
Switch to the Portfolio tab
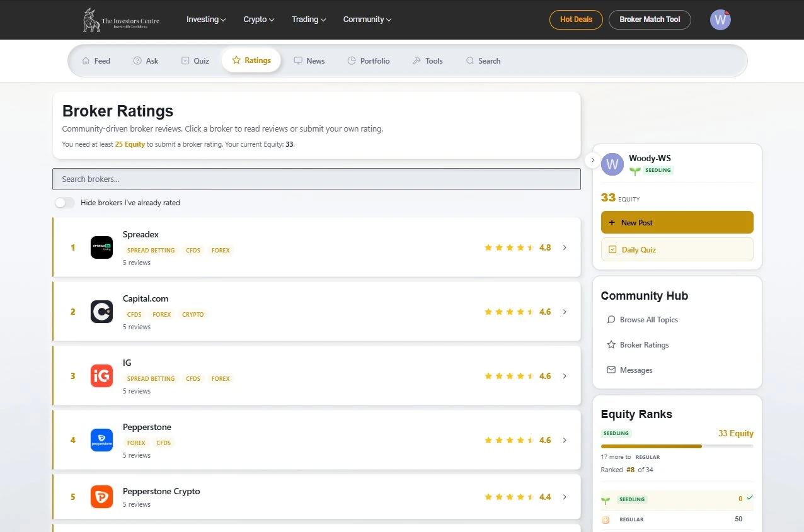tap(369, 61)
